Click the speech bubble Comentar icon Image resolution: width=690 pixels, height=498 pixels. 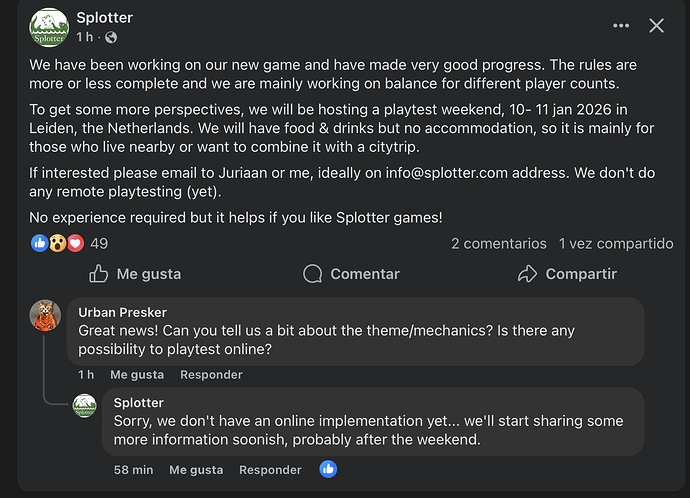pos(312,274)
